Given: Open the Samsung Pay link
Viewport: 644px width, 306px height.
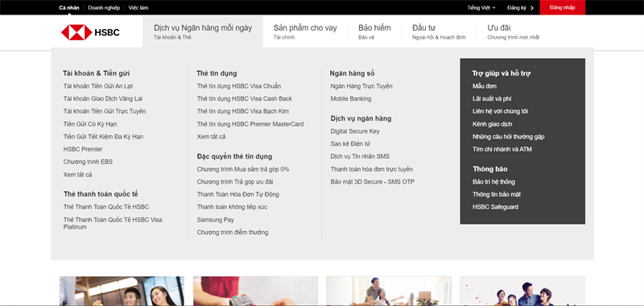Looking at the screenshot, I should 215,220.
